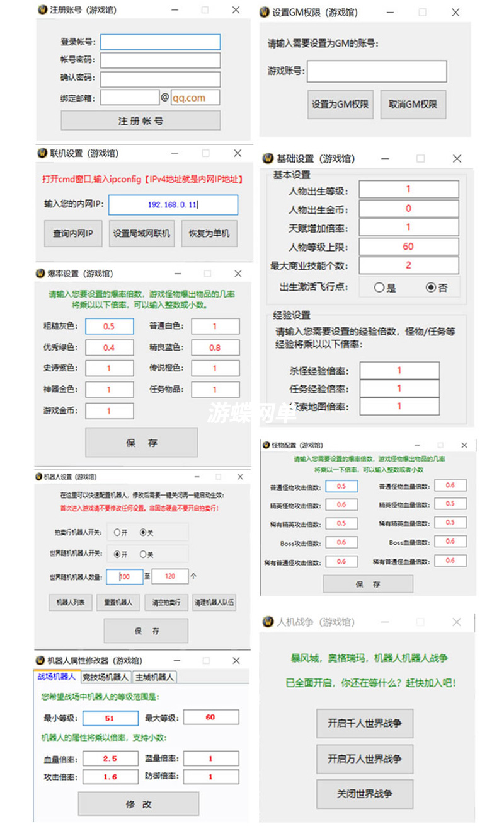The image size is (504, 826).
Task: Click the 最小等级 field
Action: tap(110, 718)
